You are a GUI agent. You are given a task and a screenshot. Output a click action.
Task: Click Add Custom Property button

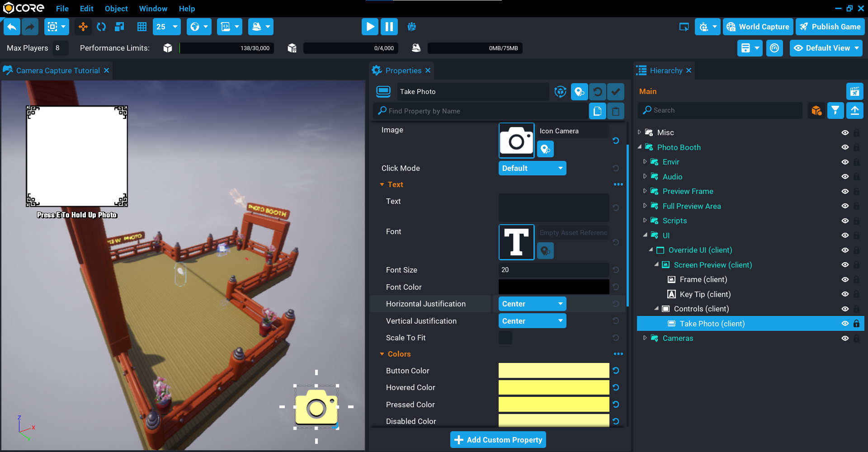click(x=498, y=440)
